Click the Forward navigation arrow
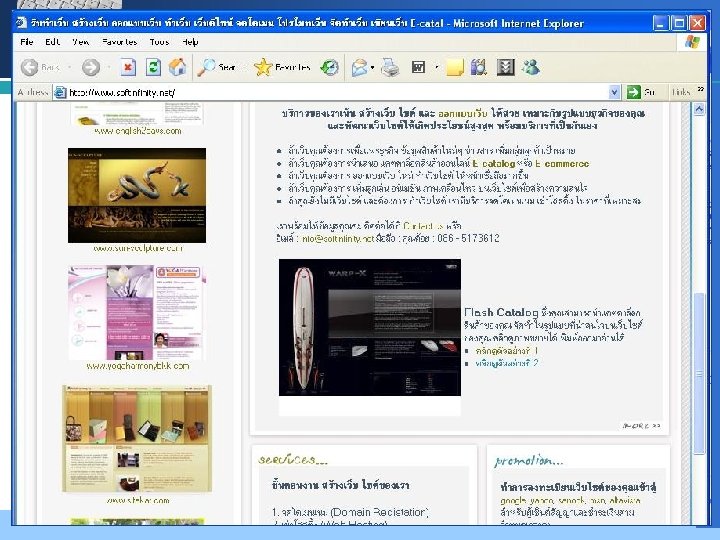720x540 pixels. 91,68
